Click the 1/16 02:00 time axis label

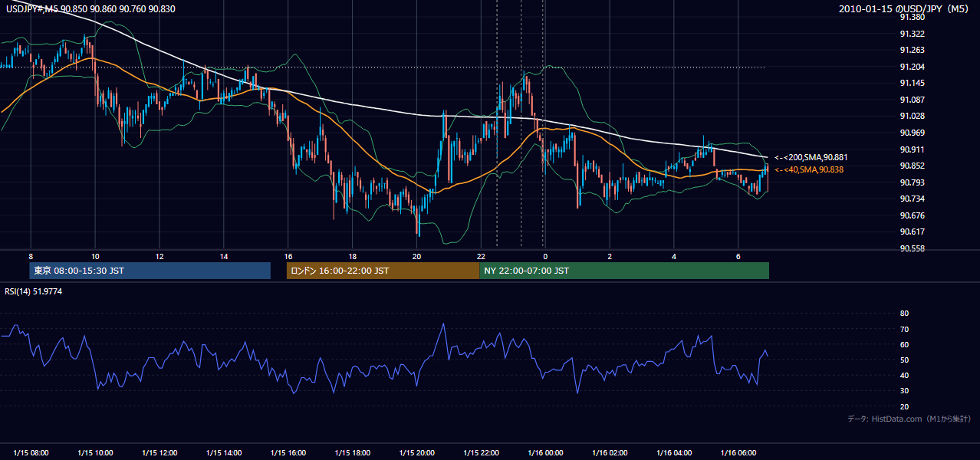pyautogui.click(x=610, y=452)
